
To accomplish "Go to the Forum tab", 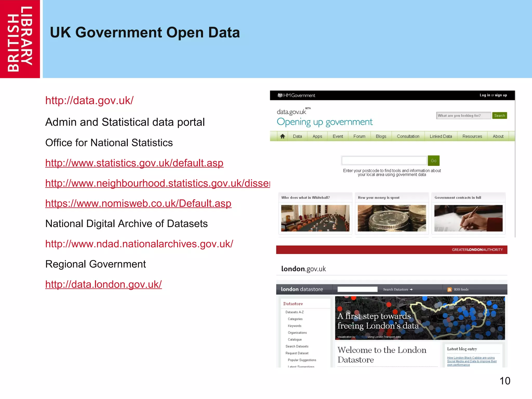I will pyautogui.click(x=359, y=136).
